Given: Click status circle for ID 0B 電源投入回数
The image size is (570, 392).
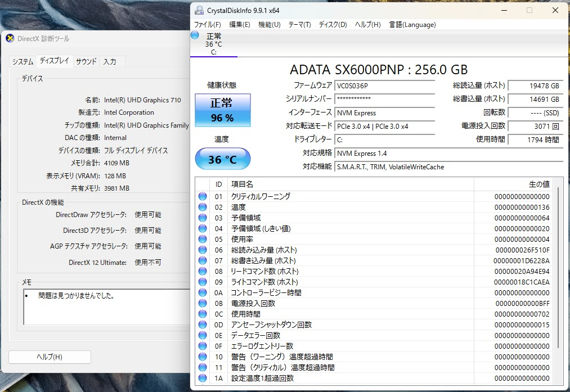Looking at the screenshot, I should (x=203, y=303).
